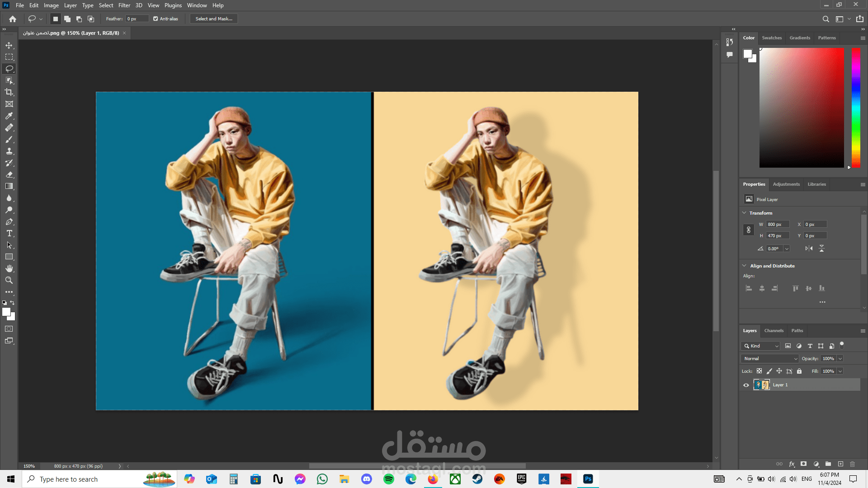Screen dimensions: 868x488
Task: Select the Lasso tool in the toolbox
Action: pyautogui.click(x=9, y=69)
